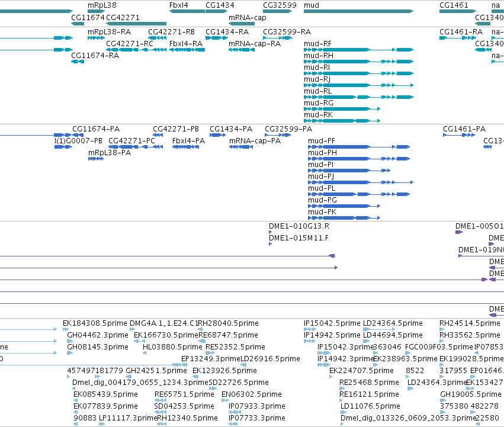Click the mud-RH transcript label
Viewport: 504px width, 427px height.
[319, 55]
